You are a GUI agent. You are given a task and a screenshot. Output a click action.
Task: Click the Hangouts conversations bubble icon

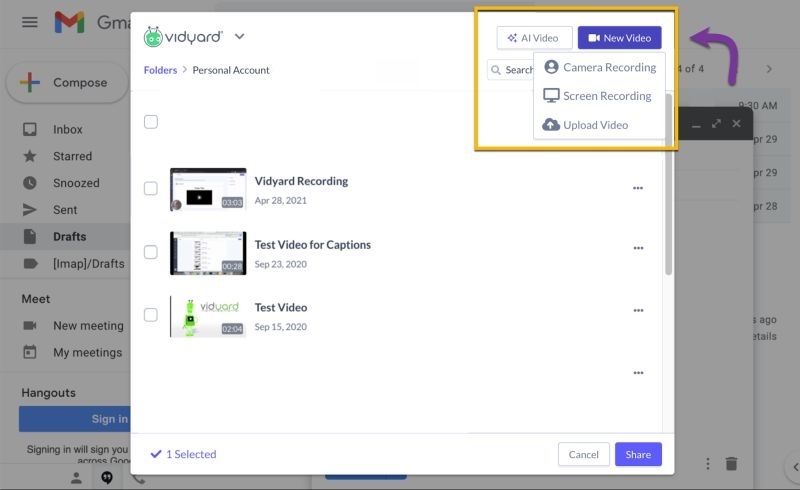(x=107, y=478)
